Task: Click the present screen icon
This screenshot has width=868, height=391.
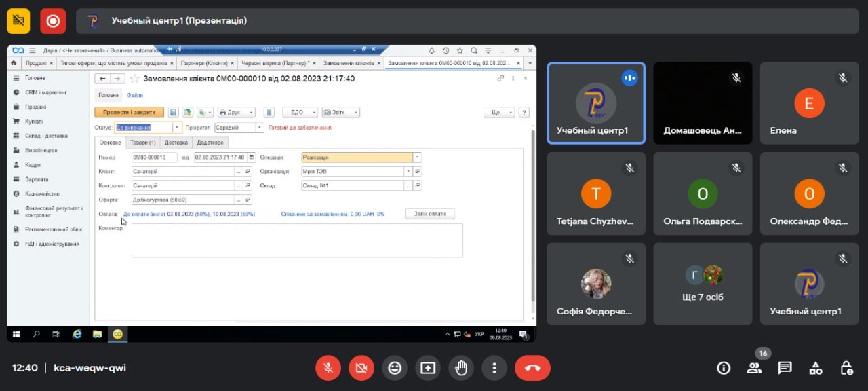Action: pos(428,368)
